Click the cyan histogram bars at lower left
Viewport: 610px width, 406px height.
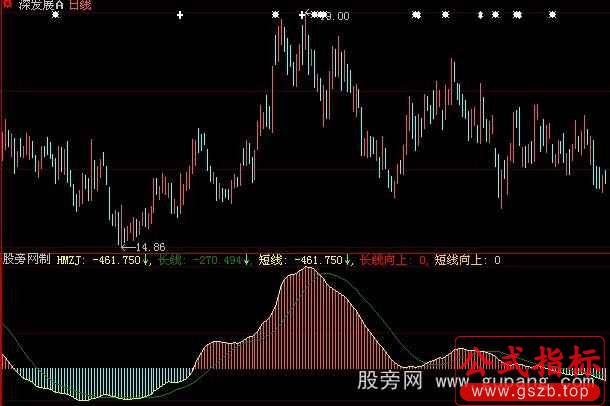(40, 380)
